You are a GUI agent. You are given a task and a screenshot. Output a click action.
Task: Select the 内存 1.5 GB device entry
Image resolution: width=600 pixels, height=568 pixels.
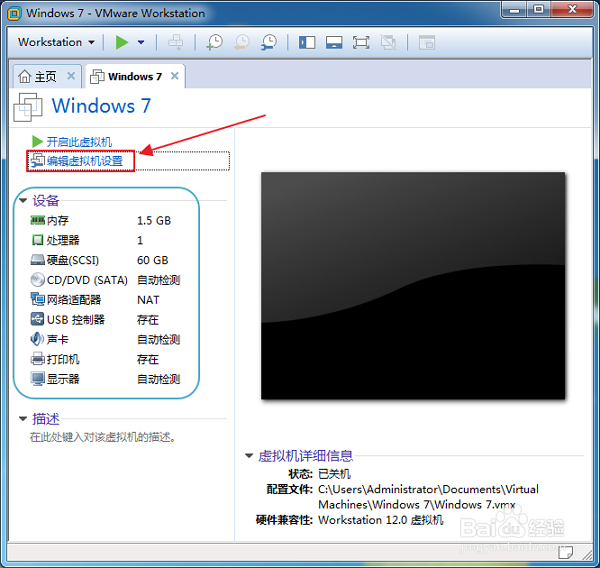[x=101, y=220]
